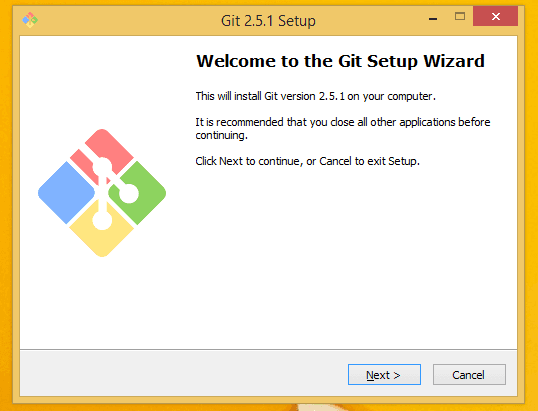Click the 'Git 2.5.1 Setup' title text
This screenshot has height=411, width=538.
click(x=268, y=21)
